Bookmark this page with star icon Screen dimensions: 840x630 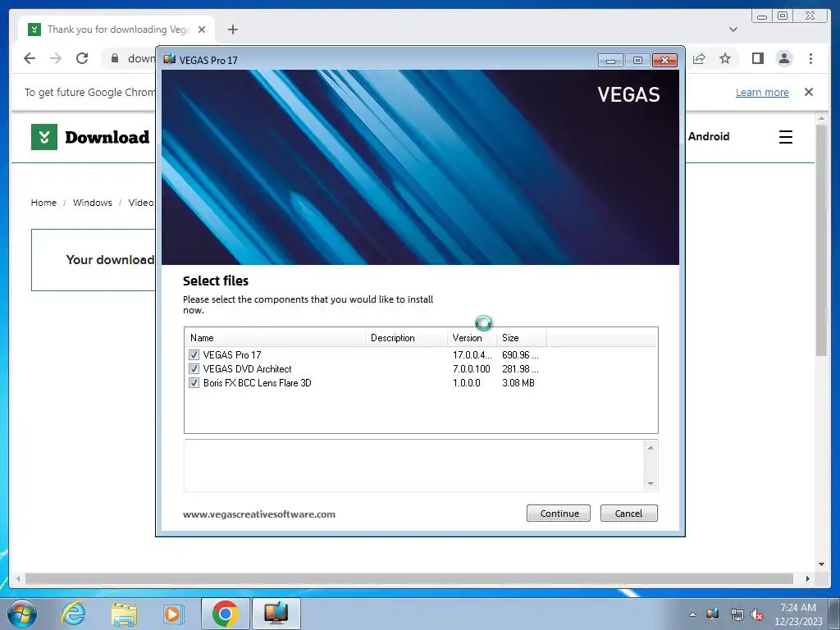(x=725, y=58)
